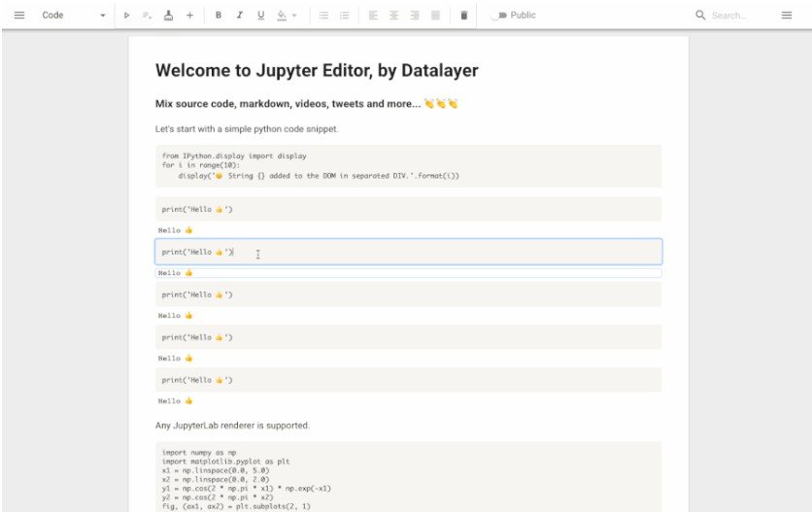The image size is (812, 512).
Task: Align text left
Action: pos(373,15)
